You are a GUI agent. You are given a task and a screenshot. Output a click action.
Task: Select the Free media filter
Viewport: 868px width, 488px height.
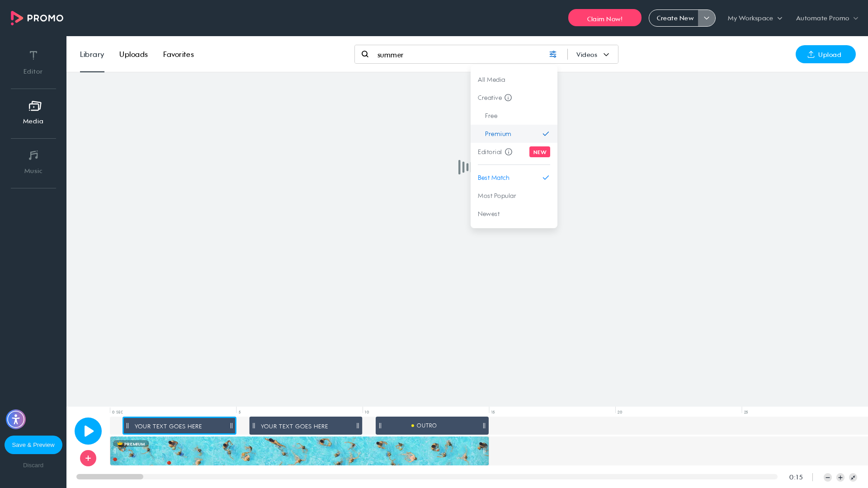tap(514, 116)
